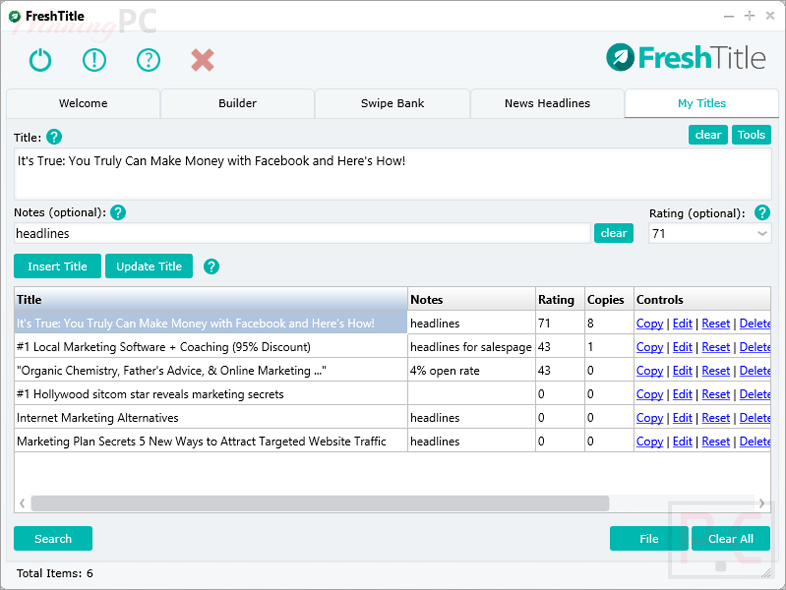
Task: Copy the Hollywood sitcom star title
Action: point(650,395)
